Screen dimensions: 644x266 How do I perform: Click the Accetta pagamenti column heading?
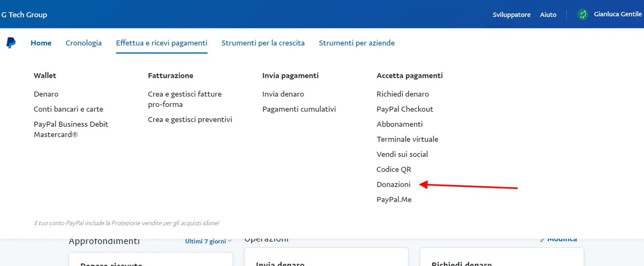410,75
